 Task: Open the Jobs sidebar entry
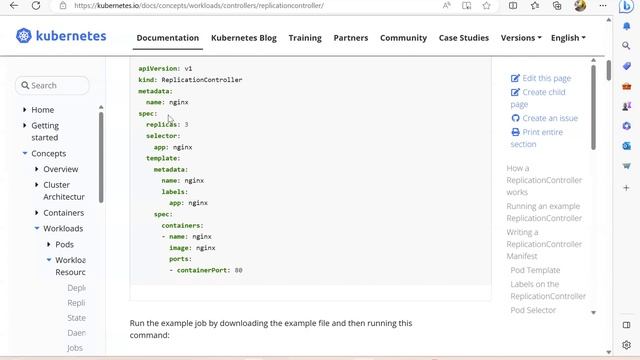75,348
